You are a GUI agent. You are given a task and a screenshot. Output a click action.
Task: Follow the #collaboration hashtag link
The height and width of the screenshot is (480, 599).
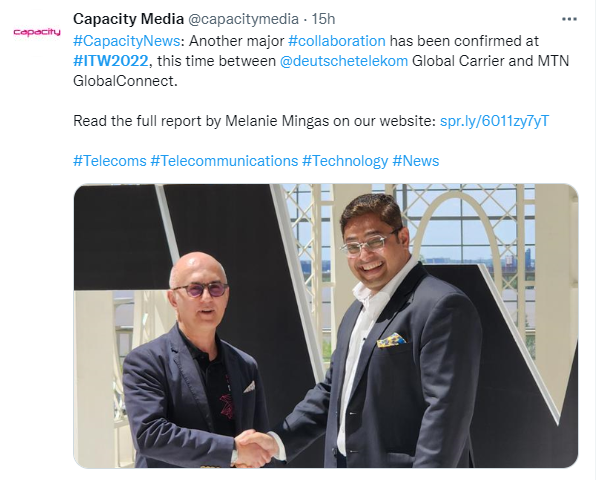(337, 41)
